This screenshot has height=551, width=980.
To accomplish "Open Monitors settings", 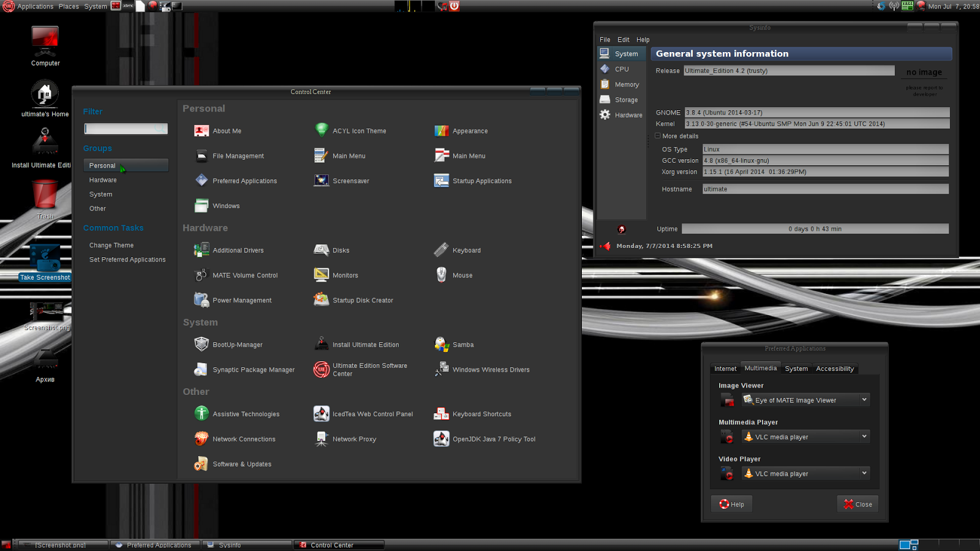I will pyautogui.click(x=337, y=275).
